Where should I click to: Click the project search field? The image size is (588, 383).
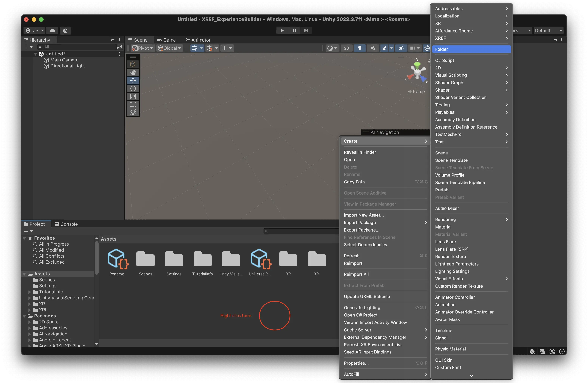click(x=301, y=231)
